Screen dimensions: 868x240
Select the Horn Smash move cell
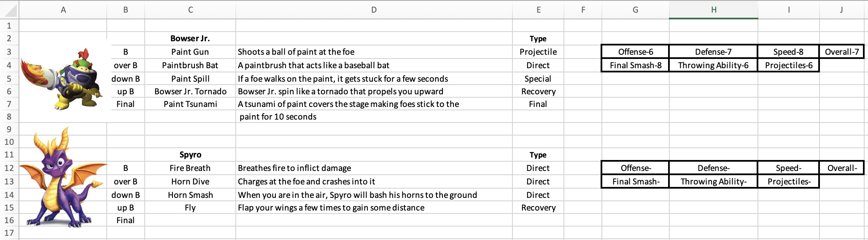[x=190, y=195]
